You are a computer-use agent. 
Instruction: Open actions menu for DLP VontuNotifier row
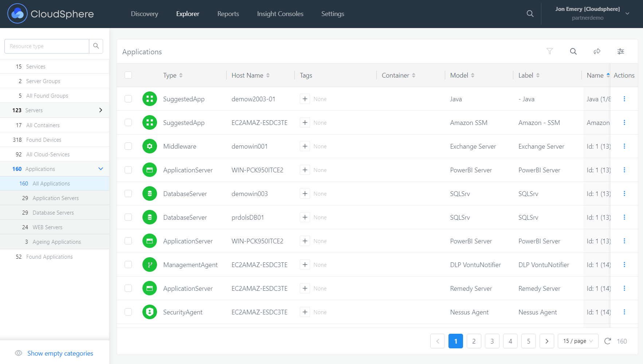624,265
